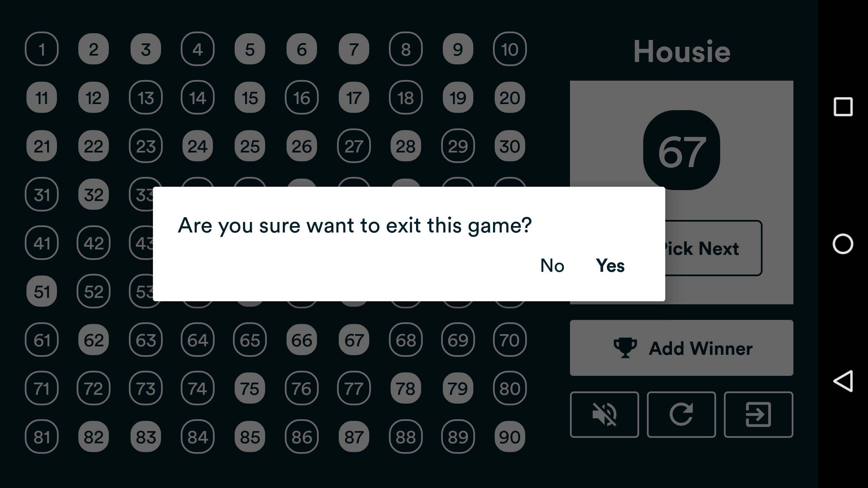Image resolution: width=868 pixels, height=488 pixels.
Task: Click No to cancel game exit
Action: [x=552, y=266]
